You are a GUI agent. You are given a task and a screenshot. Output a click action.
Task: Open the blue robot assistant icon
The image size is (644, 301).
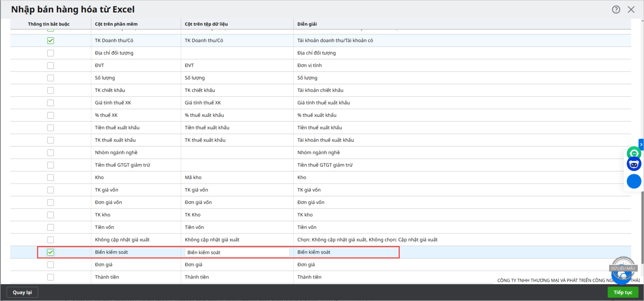click(634, 164)
